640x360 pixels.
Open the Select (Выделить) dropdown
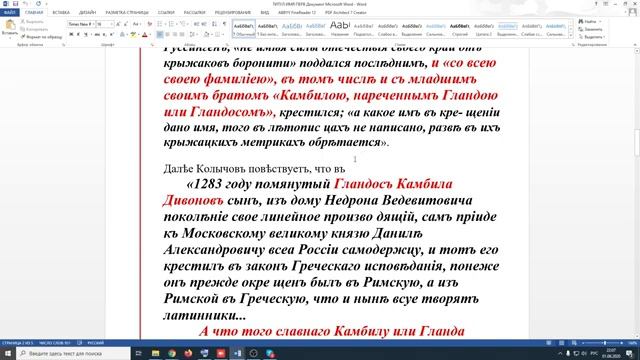[591, 37]
